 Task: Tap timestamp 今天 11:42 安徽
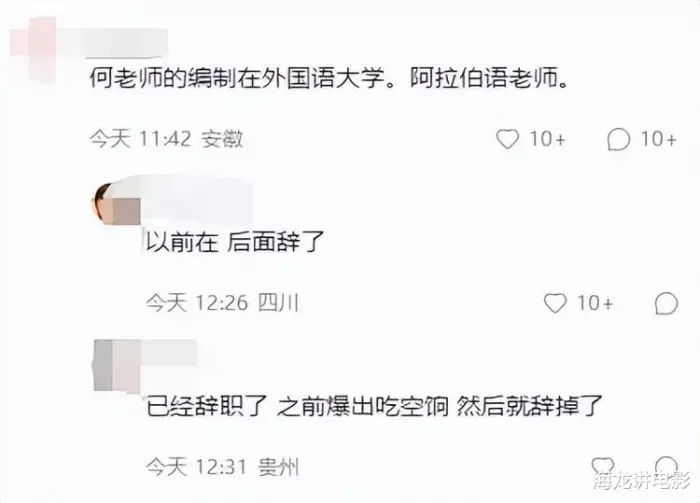[x=167, y=139]
